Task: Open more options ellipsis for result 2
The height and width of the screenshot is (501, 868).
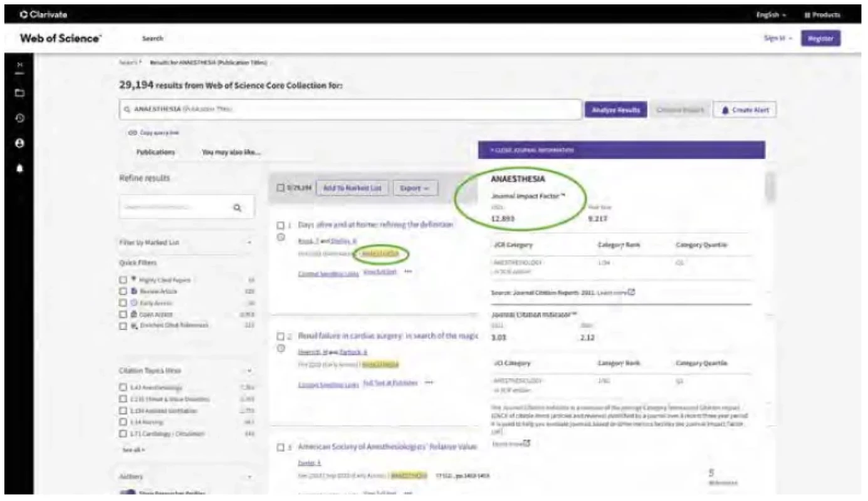Action: [429, 383]
